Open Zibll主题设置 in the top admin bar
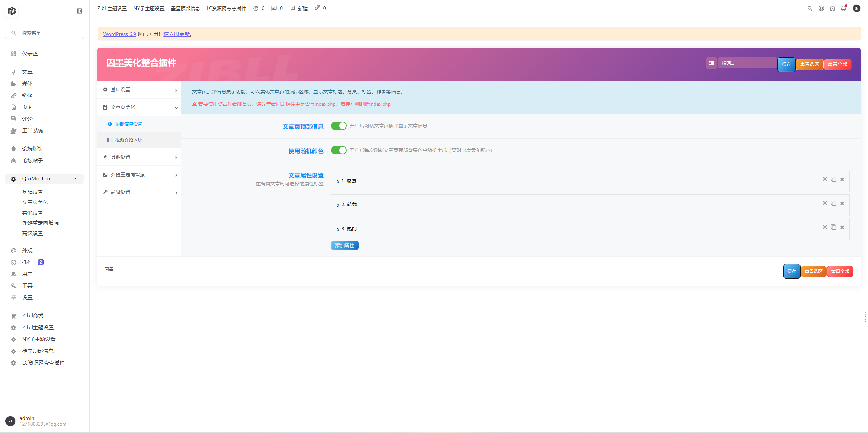The width and height of the screenshot is (868, 433). tap(112, 8)
